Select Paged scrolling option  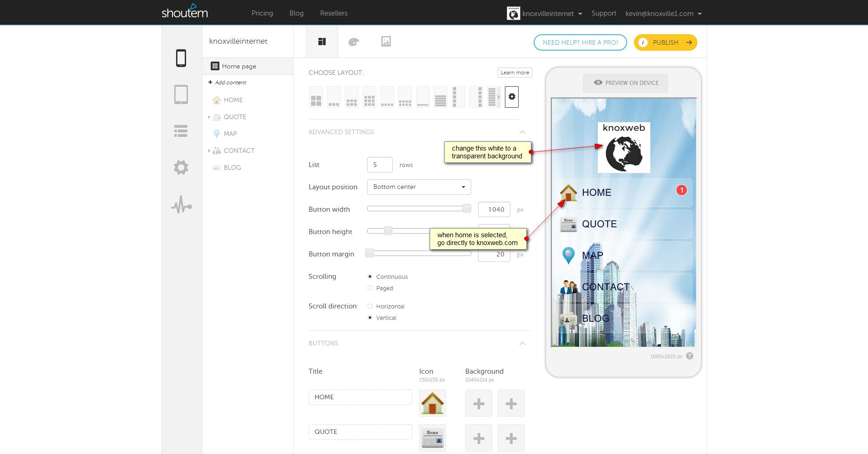(x=370, y=288)
